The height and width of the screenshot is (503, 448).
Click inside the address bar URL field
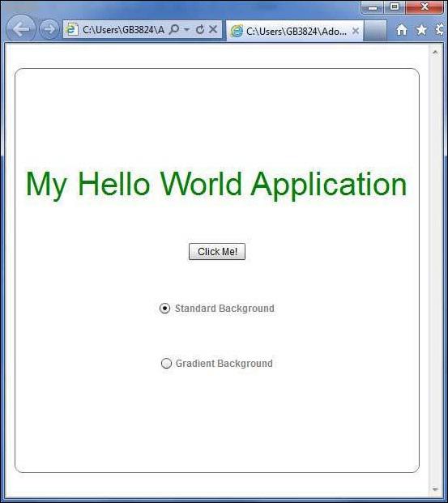(124, 29)
